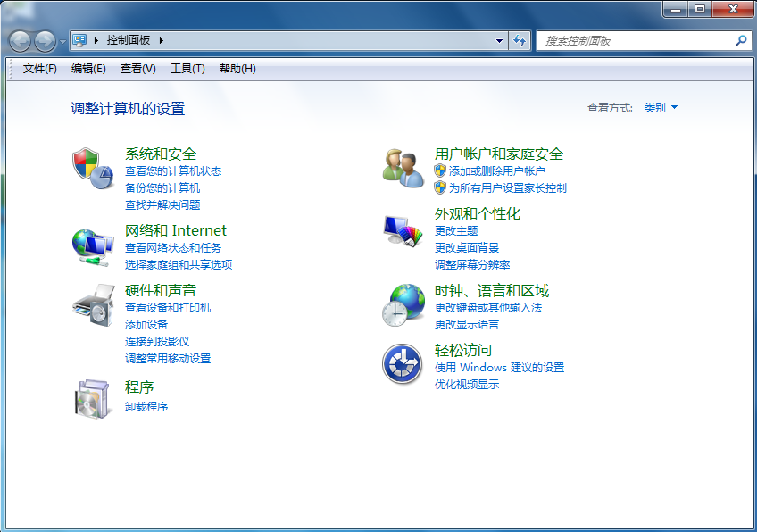The width and height of the screenshot is (757, 532).
Task: Open the 文件(F) menu
Action: [x=39, y=69]
